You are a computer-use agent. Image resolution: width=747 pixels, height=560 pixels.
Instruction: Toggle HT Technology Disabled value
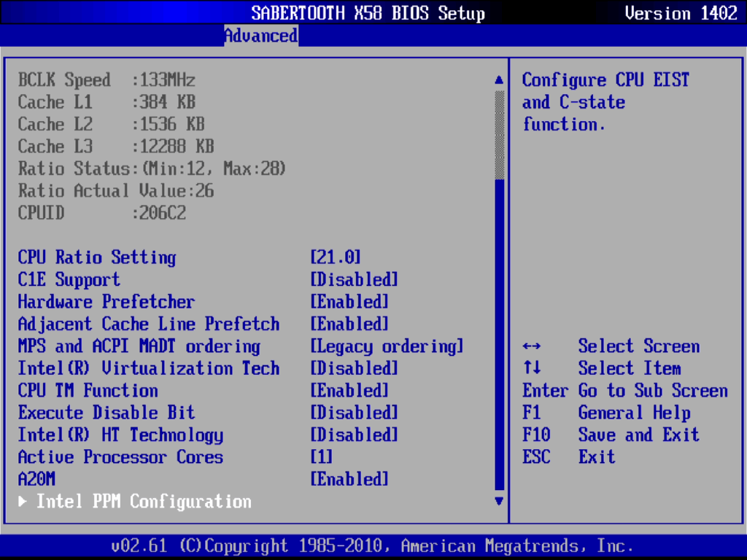pyautogui.click(x=354, y=435)
